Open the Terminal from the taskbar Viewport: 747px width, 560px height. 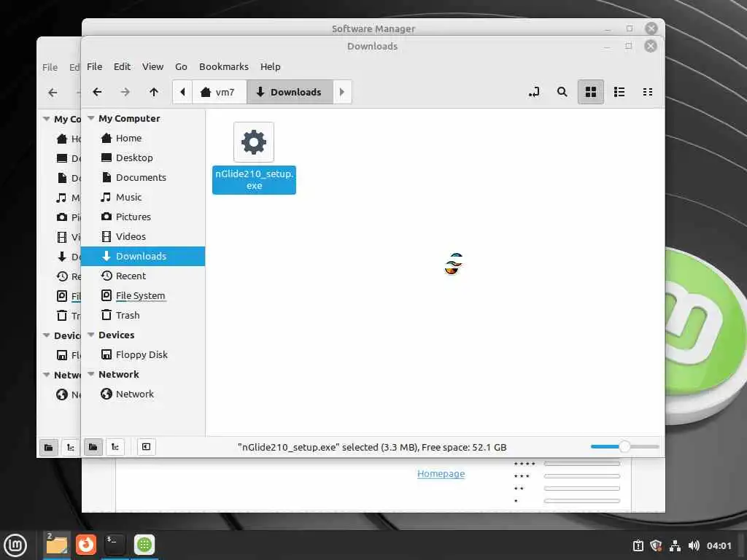(x=115, y=545)
